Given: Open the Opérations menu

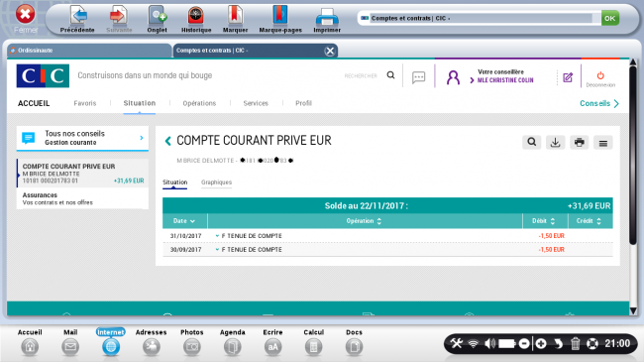Looking at the screenshot, I should (x=199, y=103).
